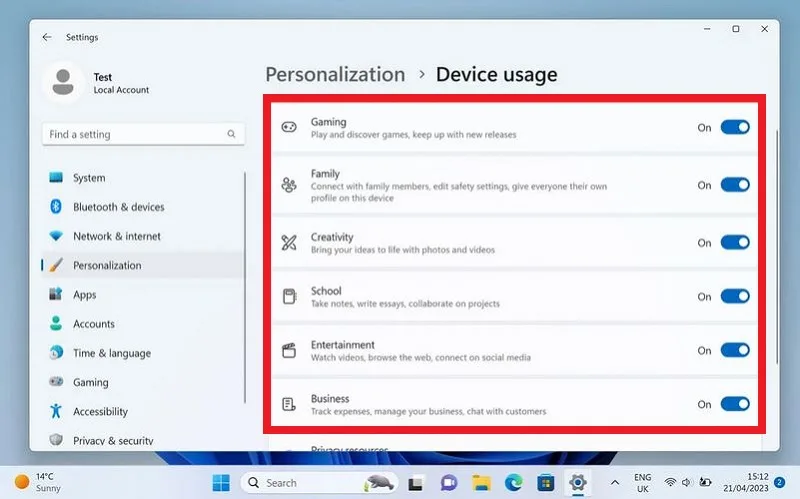Image resolution: width=800 pixels, height=499 pixels.
Task: Open the Windows Start menu
Action: point(221,482)
